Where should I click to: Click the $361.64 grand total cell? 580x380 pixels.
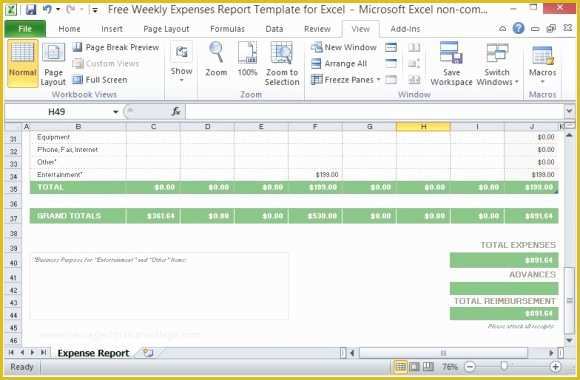coord(153,216)
